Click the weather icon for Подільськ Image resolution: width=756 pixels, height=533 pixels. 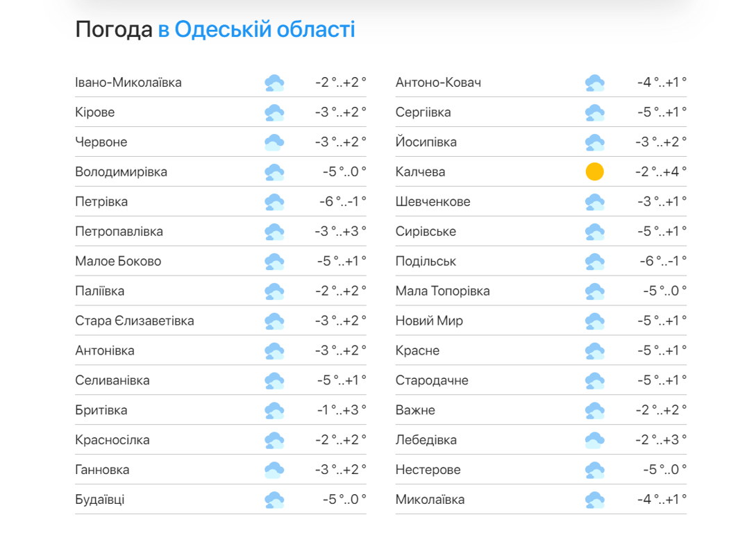594,262
